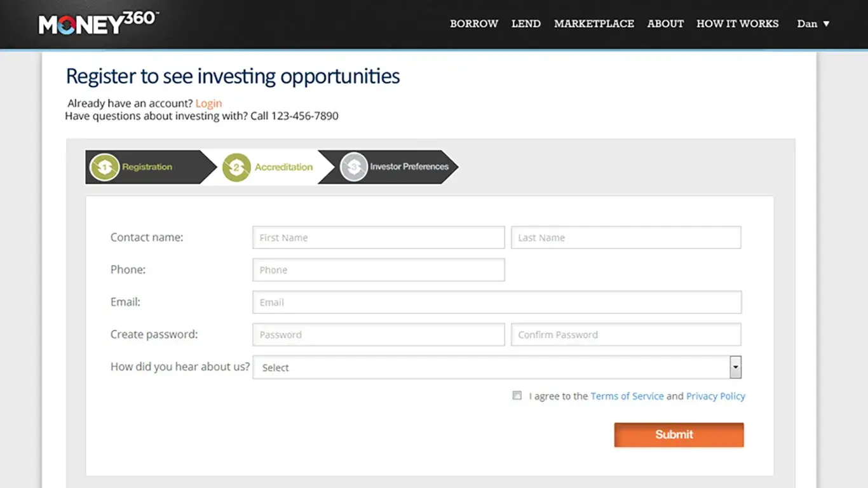Check the Terms of Service agreement checkbox
868x488 pixels.
517,395
